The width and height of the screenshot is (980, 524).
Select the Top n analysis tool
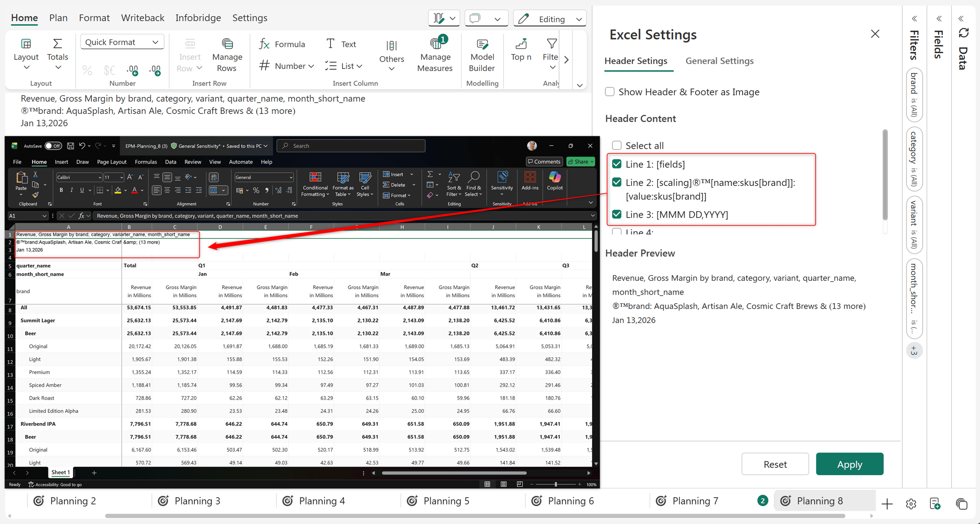[x=521, y=50]
